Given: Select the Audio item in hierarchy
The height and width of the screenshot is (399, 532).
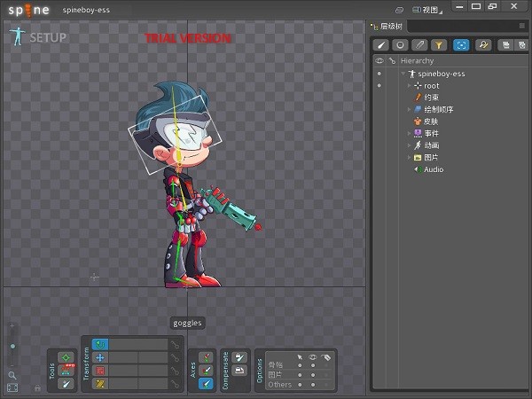Looking at the screenshot, I should (433, 169).
